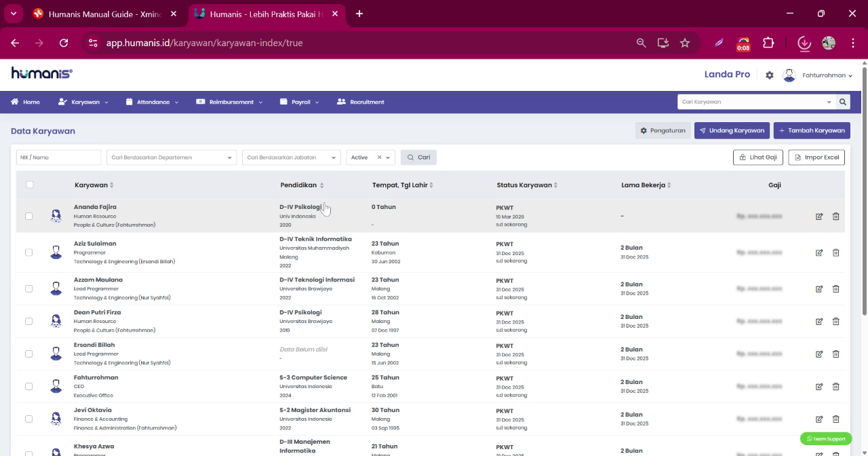Delete Ersandi Billah with the trash icon
868x456 pixels.
tap(835, 354)
